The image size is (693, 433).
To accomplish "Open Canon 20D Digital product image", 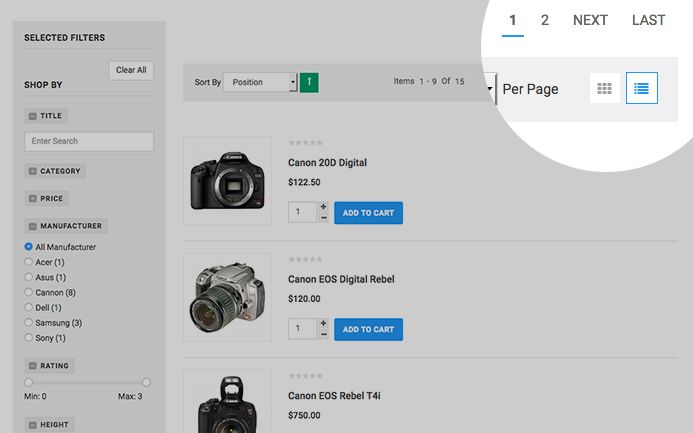I will tap(227, 180).
